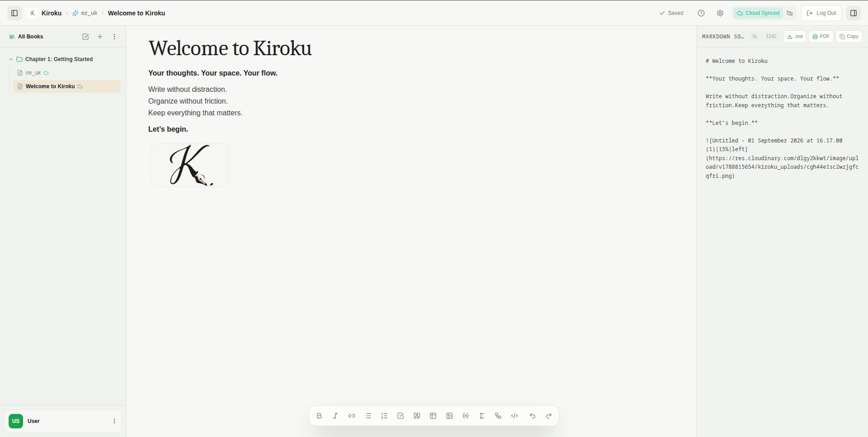Apply italic formatting from the toolbar

[x=335, y=416]
